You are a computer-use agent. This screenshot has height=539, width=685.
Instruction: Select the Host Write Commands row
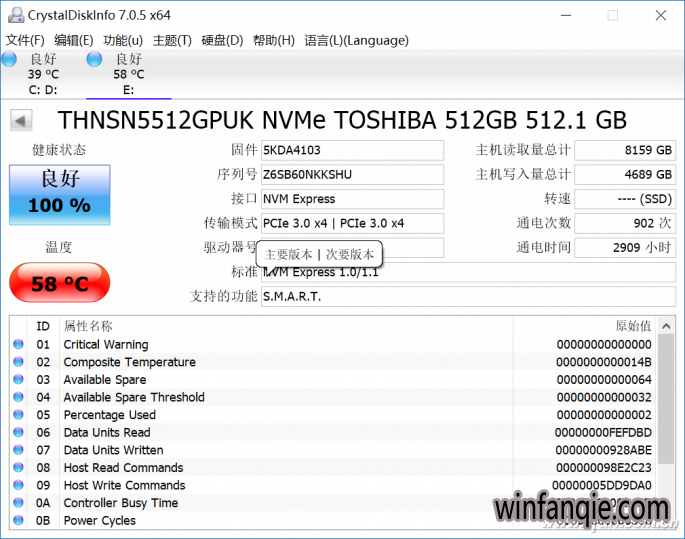click(x=333, y=485)
